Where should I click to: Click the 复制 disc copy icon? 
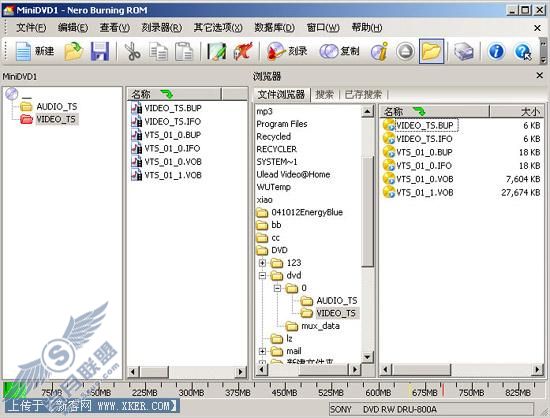pyautogui.click(x=340, y=51)
